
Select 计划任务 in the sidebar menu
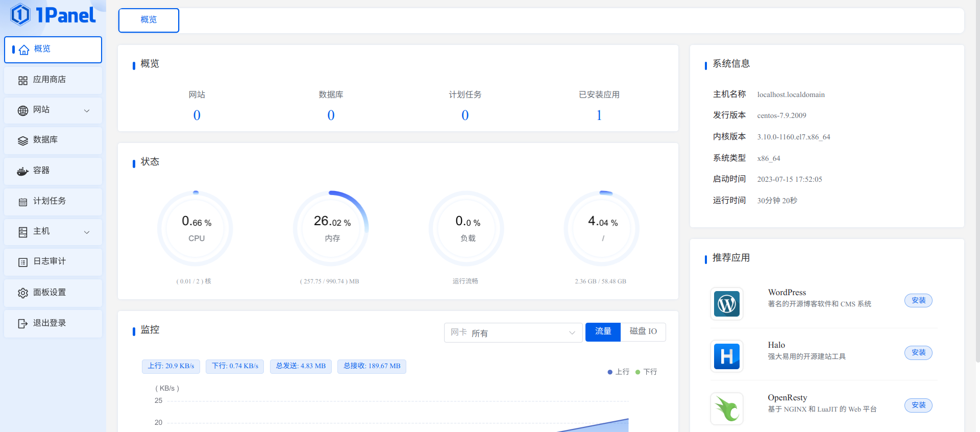click(x=53, y=202)
